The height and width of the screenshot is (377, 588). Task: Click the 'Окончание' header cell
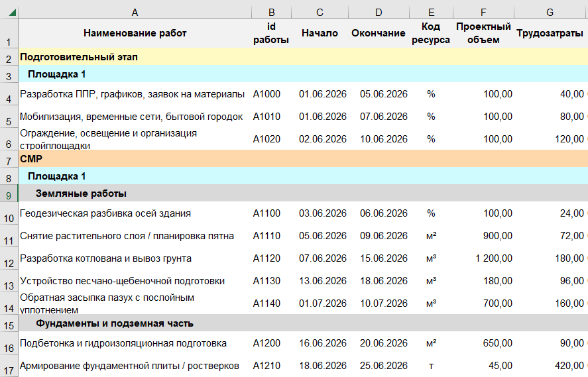click(x=379, y=33)
